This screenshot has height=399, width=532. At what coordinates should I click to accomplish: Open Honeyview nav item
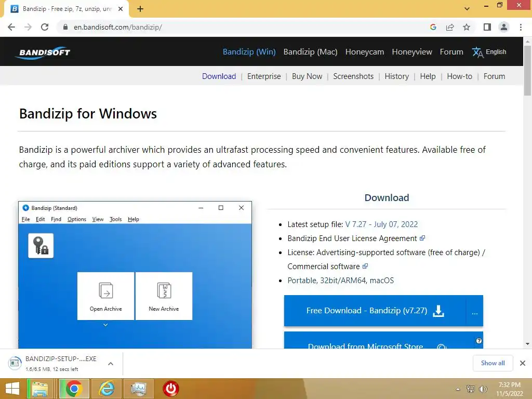click(412, 52)
